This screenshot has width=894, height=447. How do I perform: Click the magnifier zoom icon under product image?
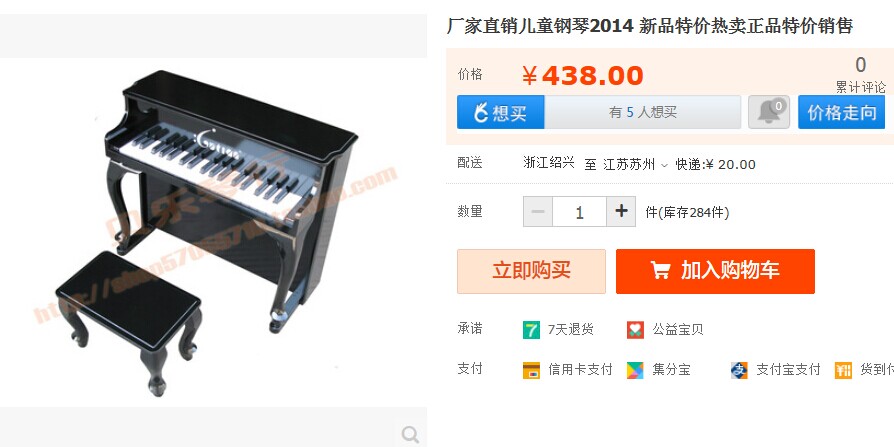coord(410,434)
